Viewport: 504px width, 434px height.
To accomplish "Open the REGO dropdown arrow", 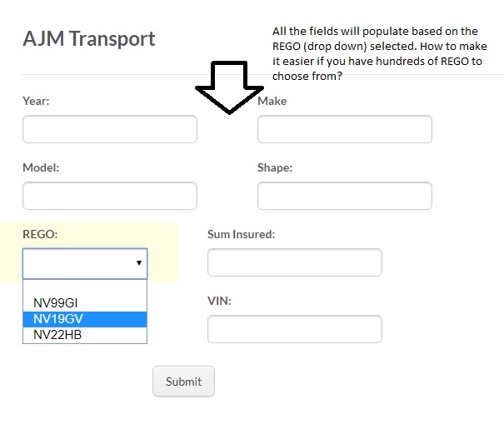I will [x=138, y=263].
